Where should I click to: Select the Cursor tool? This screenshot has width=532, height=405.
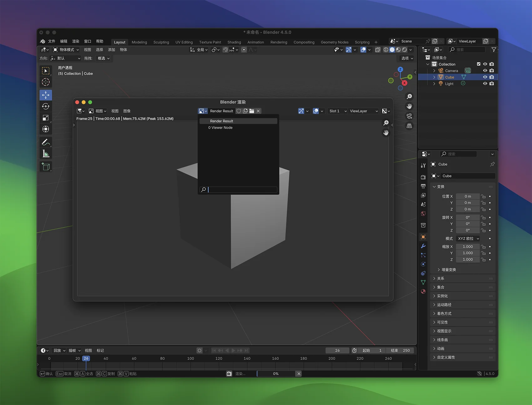(46, 82)
